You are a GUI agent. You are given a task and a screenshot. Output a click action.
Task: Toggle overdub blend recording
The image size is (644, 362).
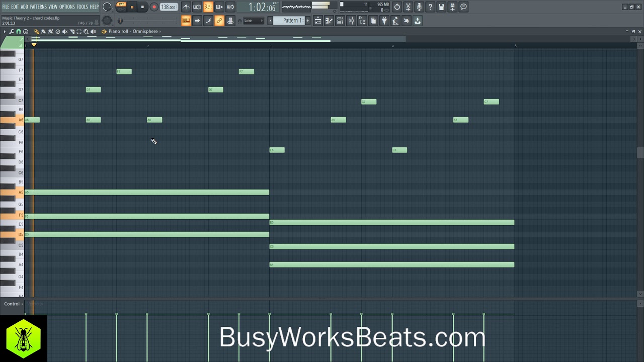219,7
